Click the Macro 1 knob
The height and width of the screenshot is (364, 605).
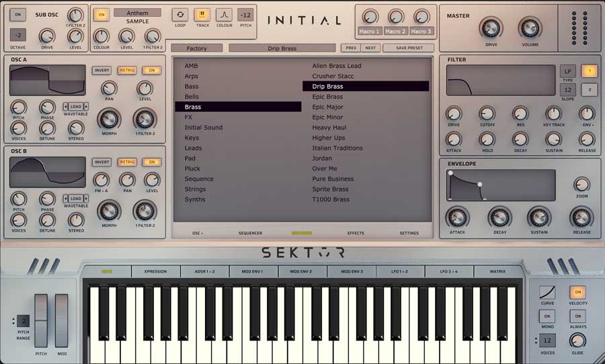tap(370, 17)
